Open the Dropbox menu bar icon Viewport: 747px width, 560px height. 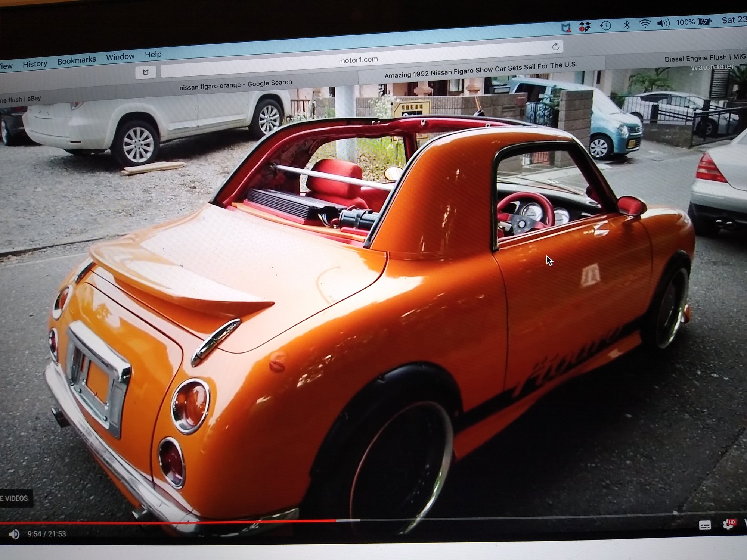[585, 27]
